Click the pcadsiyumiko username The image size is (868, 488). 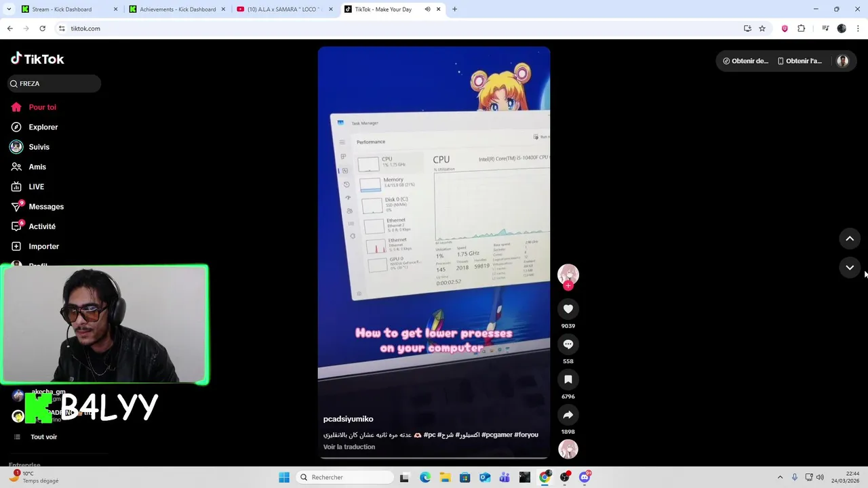click(x=348, y=419)
